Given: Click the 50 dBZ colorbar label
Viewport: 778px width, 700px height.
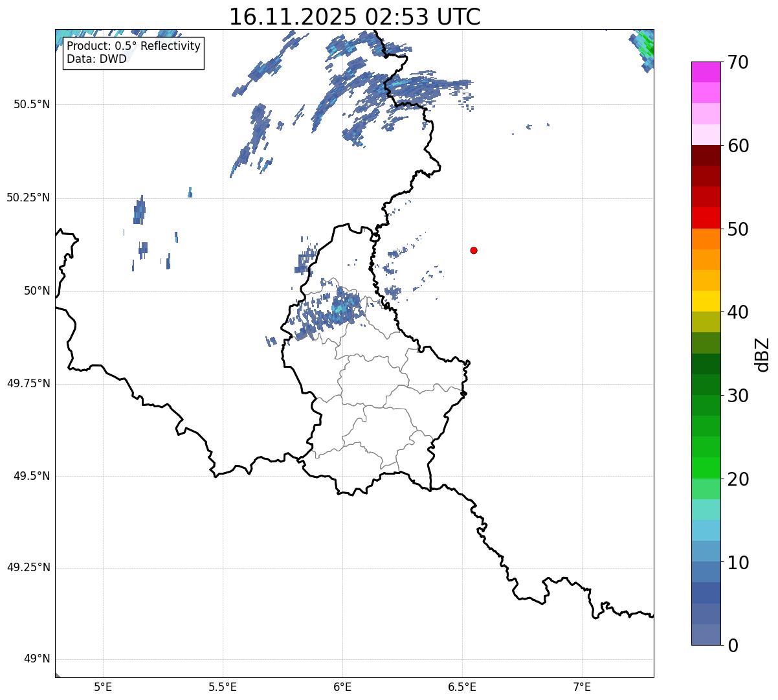Looking at the screenshot, I should point(737,229).
